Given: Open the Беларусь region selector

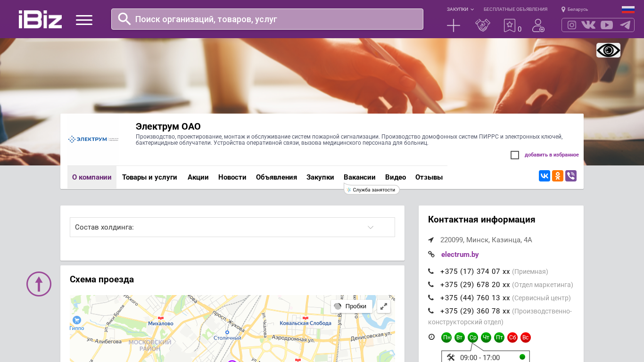Looking at the screenshot, I should [x=575, y=9].
